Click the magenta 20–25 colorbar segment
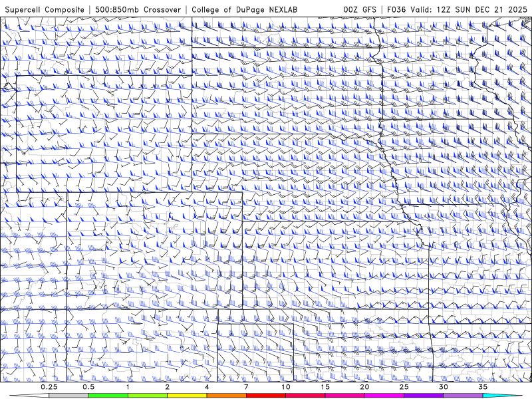Screen dimensions: 532x399 [x=384, y=396]
